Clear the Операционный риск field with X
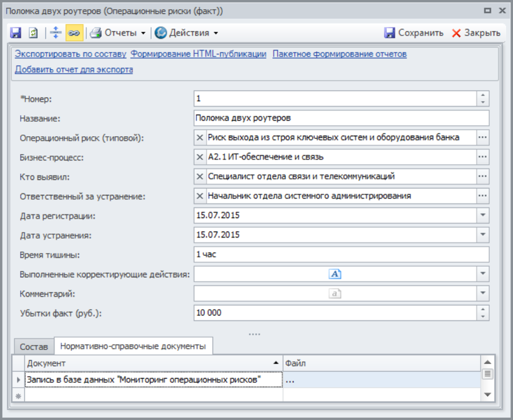This screenshot has width=513, height=420. click(200, 138)
